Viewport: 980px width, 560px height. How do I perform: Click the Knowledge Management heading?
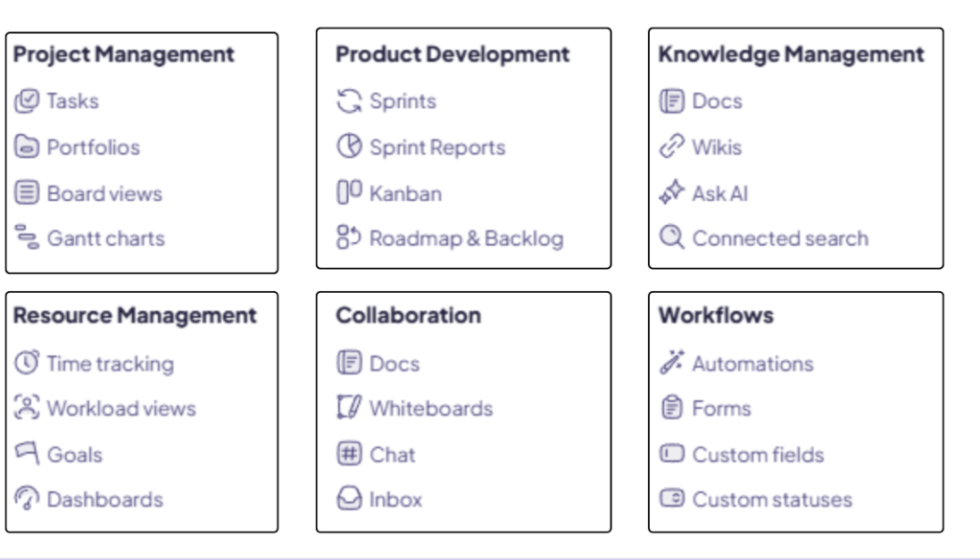[x=791, y=55]
